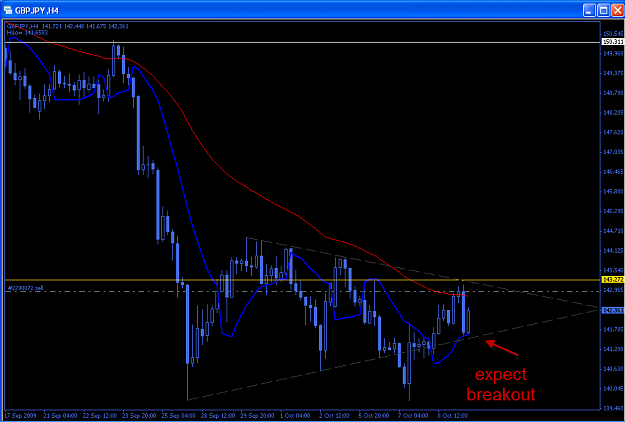Click the 146.465 price axis label
The image size is (625, 422).
[x=613, y=171]
